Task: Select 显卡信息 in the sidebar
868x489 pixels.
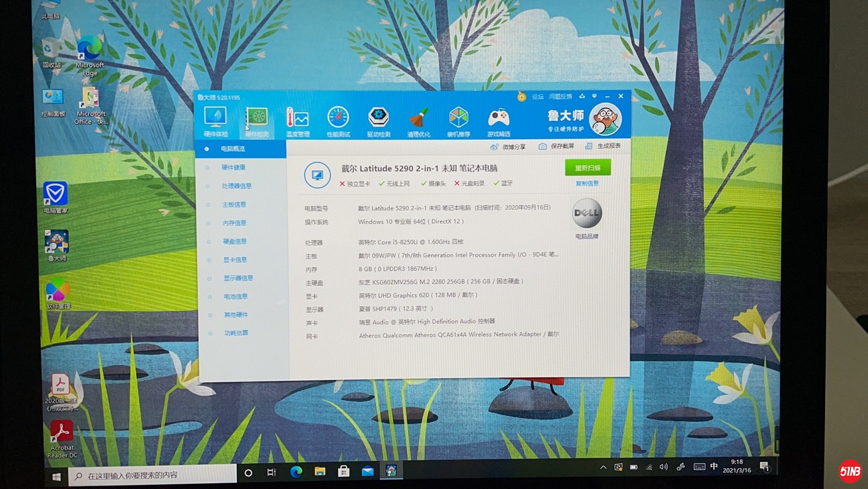Action: [235, 259]
